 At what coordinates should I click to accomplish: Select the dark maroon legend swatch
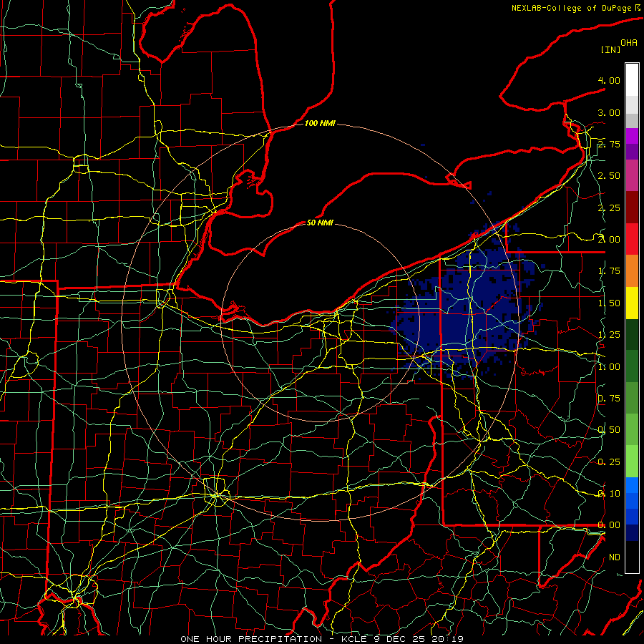point(632,208)
